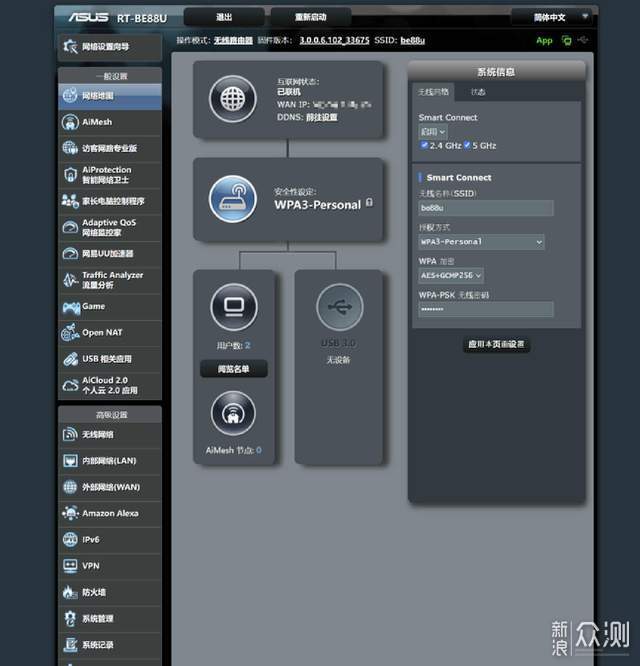This screenshot has height=666, width=640.
Task: Open the IPv6 sidebar icon
Action: click(70, 539)
